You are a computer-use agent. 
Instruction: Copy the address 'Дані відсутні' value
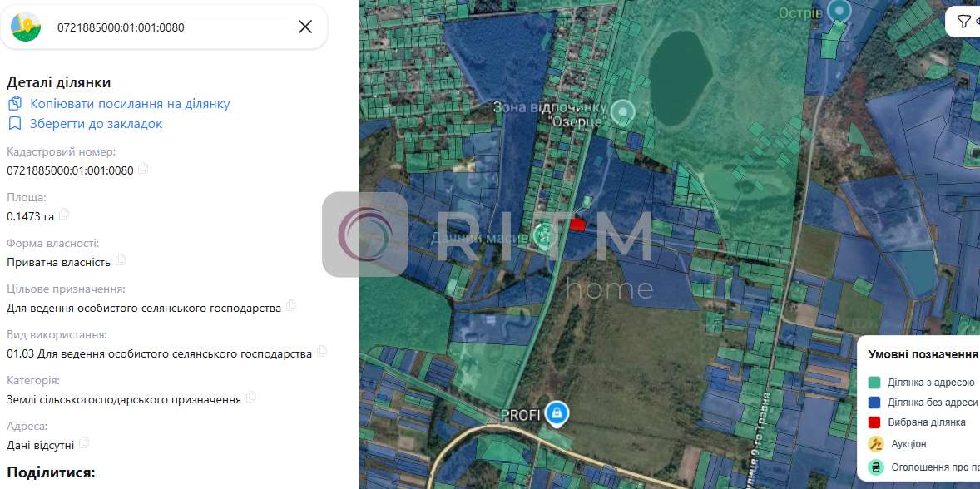[x=84, y=443]
